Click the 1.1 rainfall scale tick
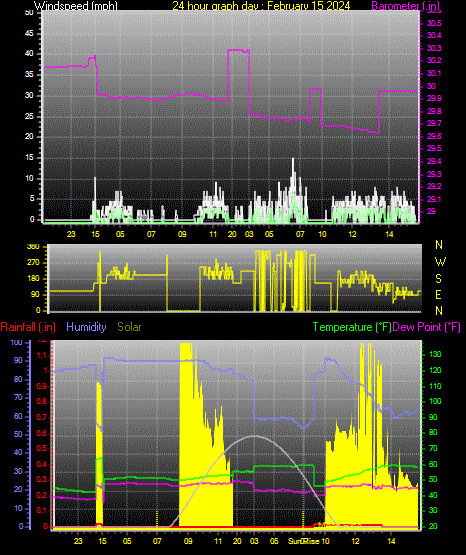 tap(42, 355)
